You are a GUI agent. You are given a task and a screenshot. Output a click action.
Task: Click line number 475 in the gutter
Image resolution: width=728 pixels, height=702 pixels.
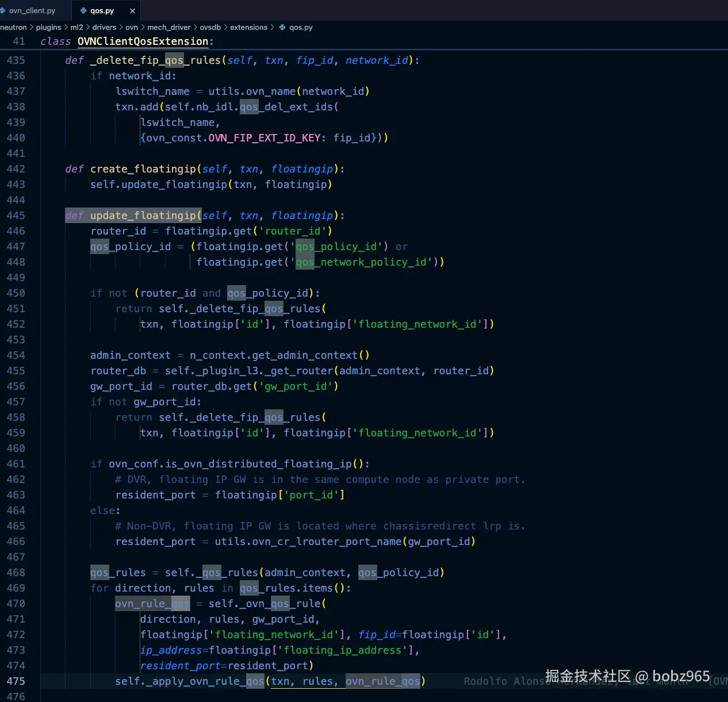point(16,681)
